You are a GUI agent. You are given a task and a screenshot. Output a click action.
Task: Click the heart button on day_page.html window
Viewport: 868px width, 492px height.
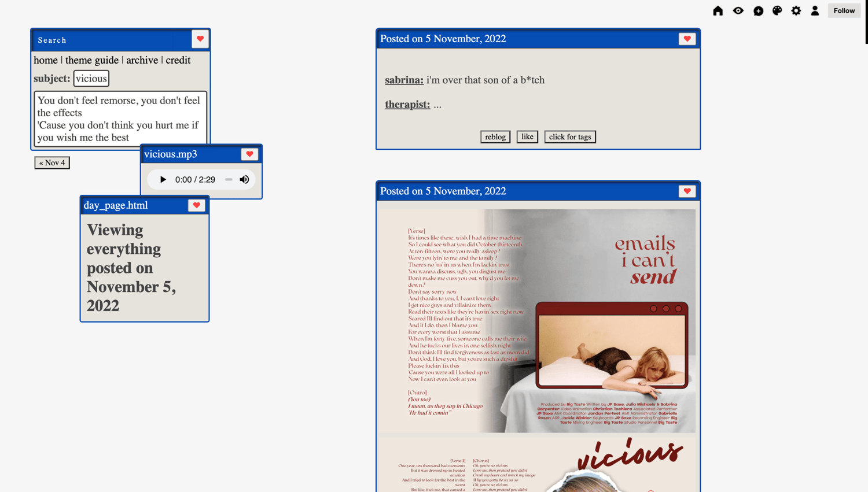click(197, 205)
